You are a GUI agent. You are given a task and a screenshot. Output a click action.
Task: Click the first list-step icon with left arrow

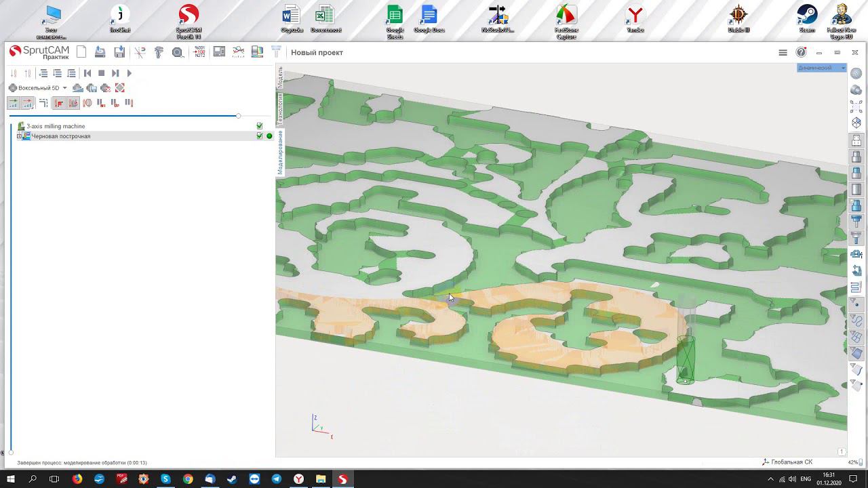(43, 73)
